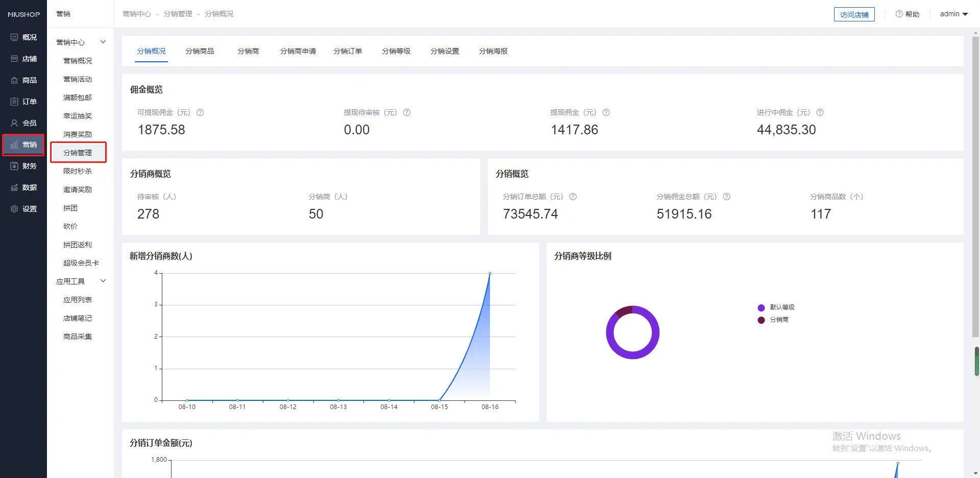The width and height of the screenshot is (980, 478).
Task: Open the 帮助 help link
Action: [908, 14]
